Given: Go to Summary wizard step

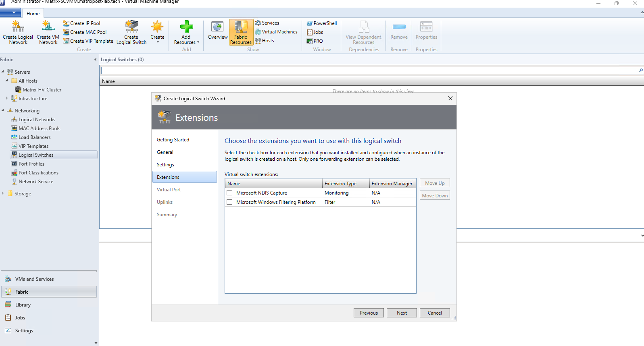Looking at the screenshot, I should (167, 215).
